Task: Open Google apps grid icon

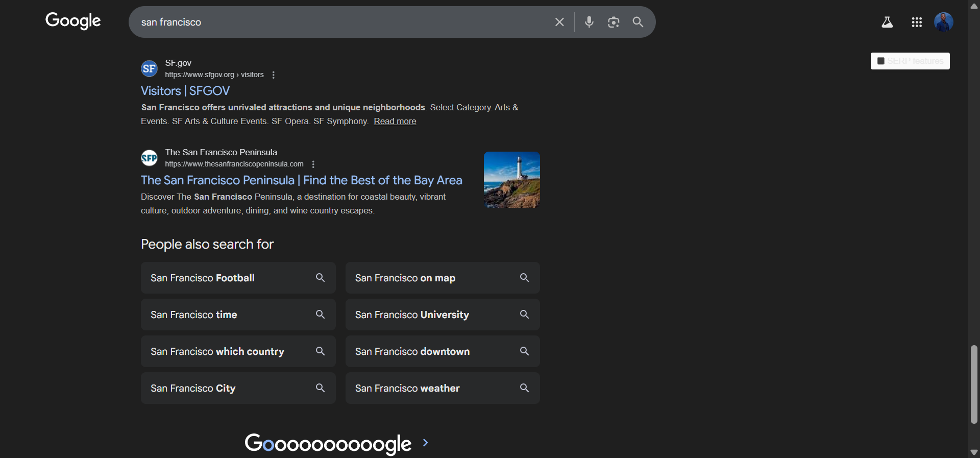Action: [x=917, y=22]
